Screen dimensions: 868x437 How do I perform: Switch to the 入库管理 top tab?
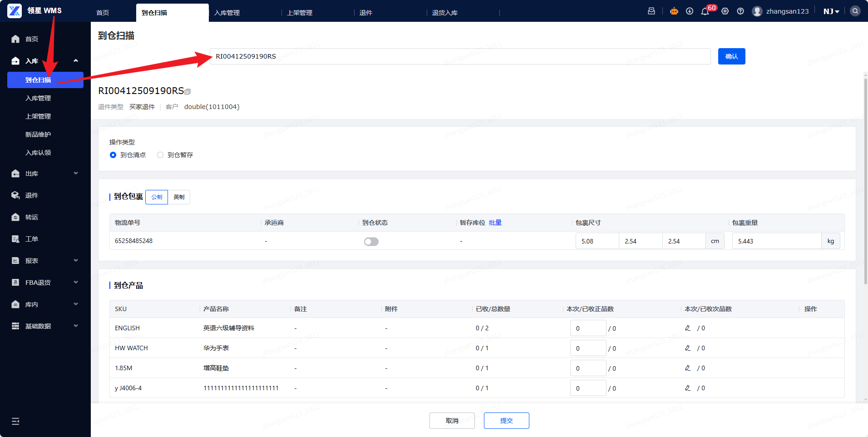[227, 13]
